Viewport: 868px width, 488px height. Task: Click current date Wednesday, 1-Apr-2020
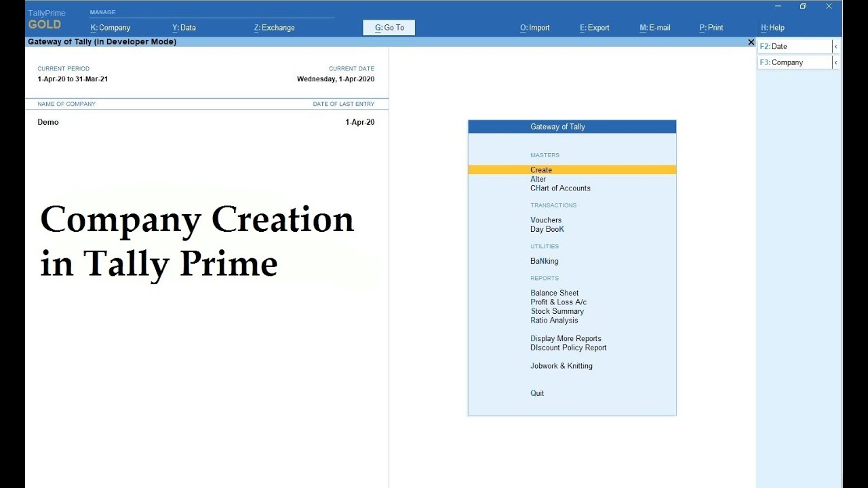coord(335,79)
